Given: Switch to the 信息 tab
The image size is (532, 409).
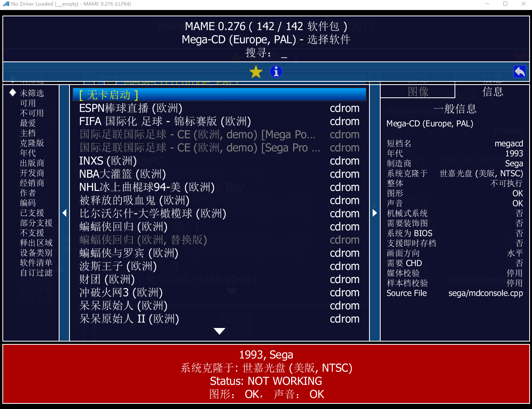Looking at the screenshot, I should pyautogui.click(x=492, y=91).
